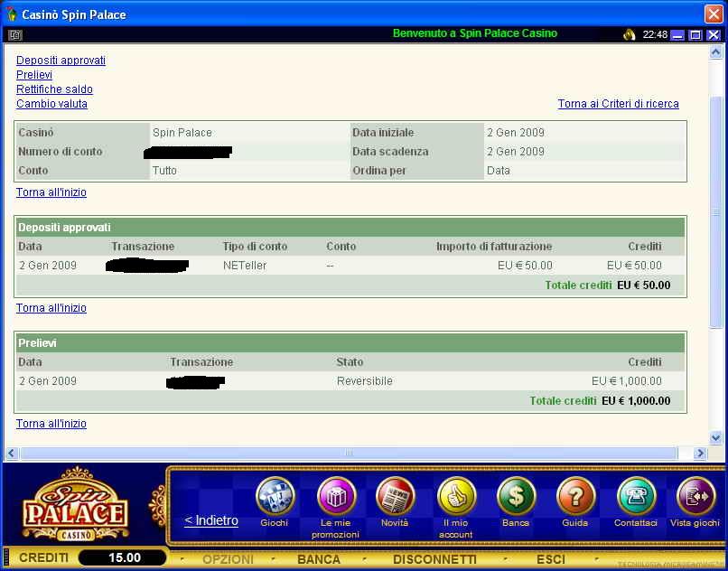Viewport: 728px width, 571px height.
Task: Click Torna all'inizio below the Prelievi table
Action: tap(51, 424)
